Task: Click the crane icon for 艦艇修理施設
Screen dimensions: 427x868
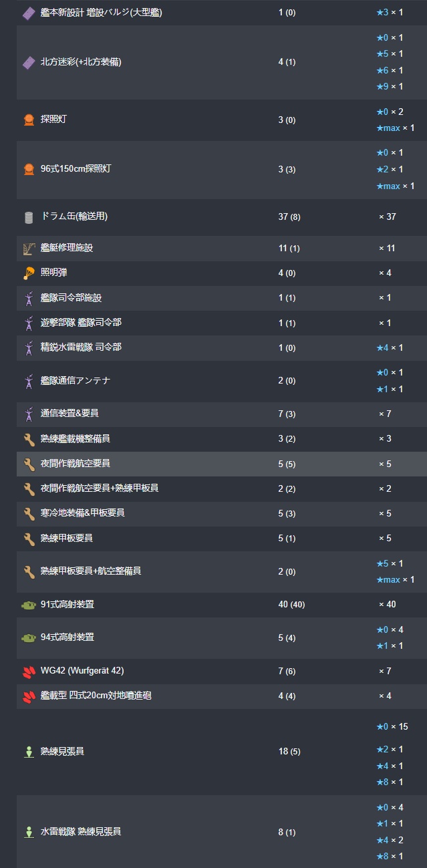Action: [28, 249]
